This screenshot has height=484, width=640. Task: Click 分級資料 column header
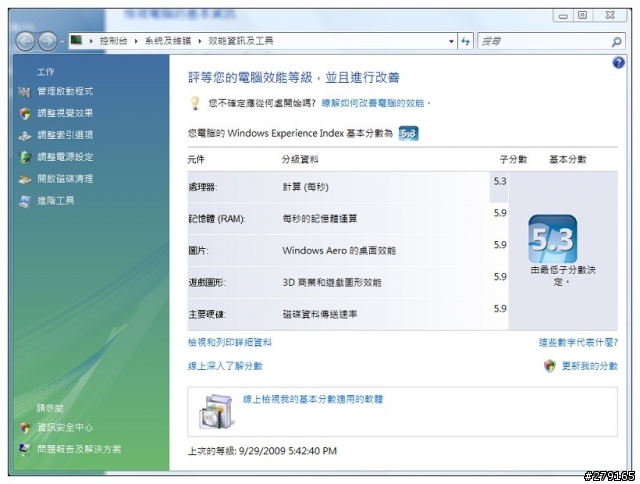pyautogui.click(x=300, y=159)
